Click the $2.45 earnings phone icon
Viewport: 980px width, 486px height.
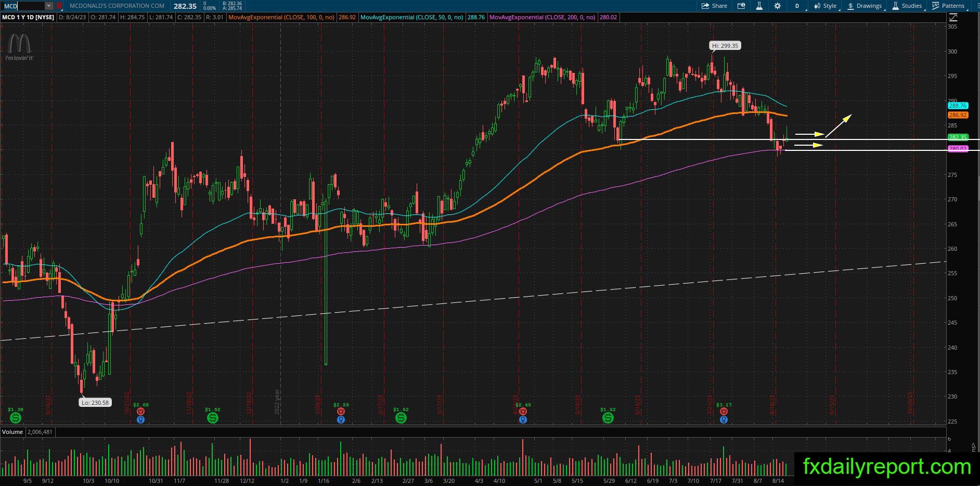pos(523,412)
